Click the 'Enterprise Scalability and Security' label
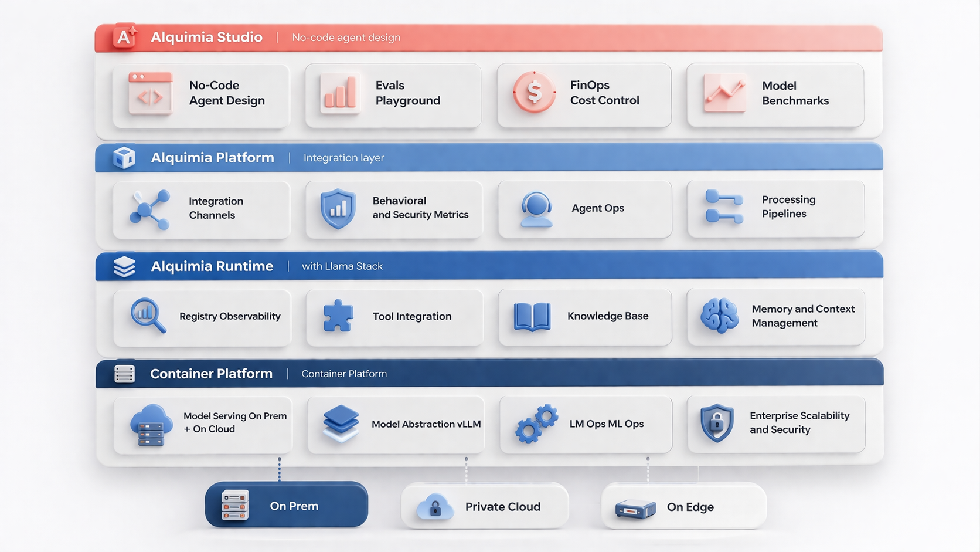The width and height of the screenshot is (980, 552). point(799,422)
